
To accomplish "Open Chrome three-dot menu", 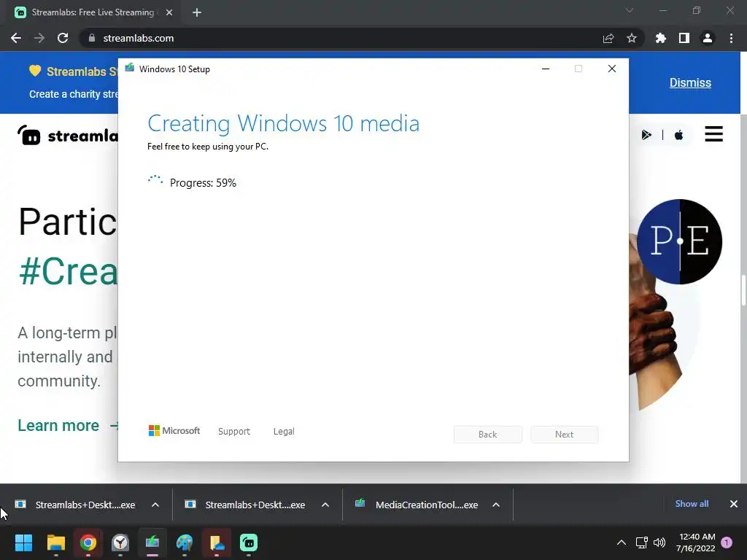I will [731, 38].
